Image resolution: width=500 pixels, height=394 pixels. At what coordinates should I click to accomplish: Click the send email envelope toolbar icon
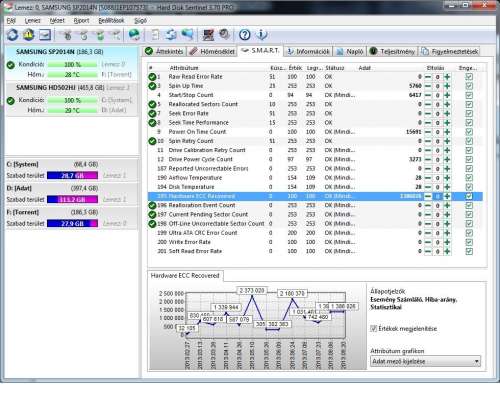pos(45,35)
